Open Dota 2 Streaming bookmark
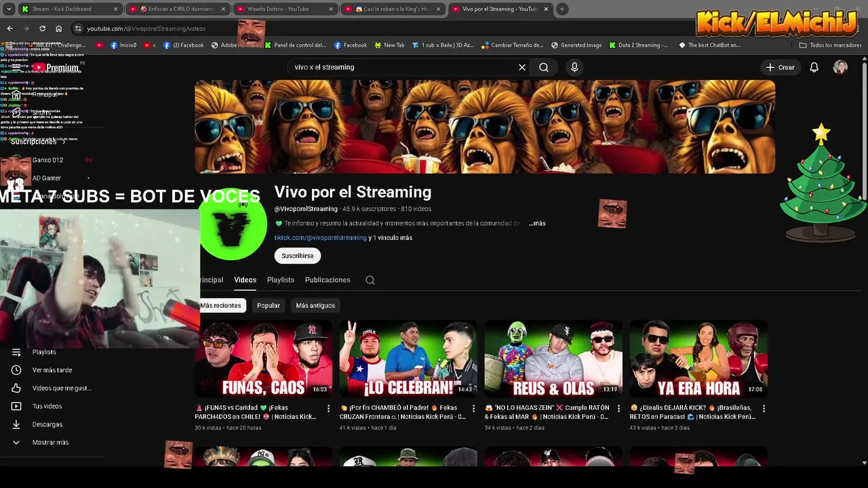 [638, 45]
